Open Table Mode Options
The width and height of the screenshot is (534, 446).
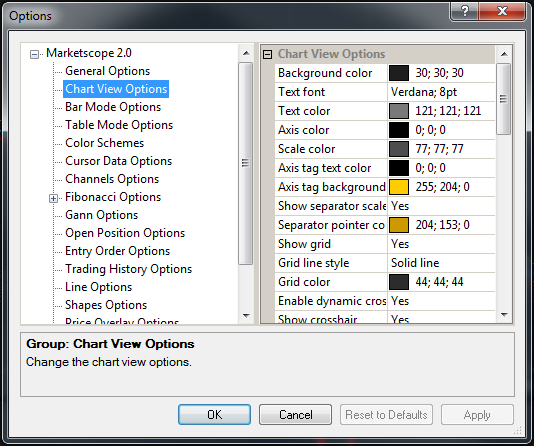tap(119, 125)
